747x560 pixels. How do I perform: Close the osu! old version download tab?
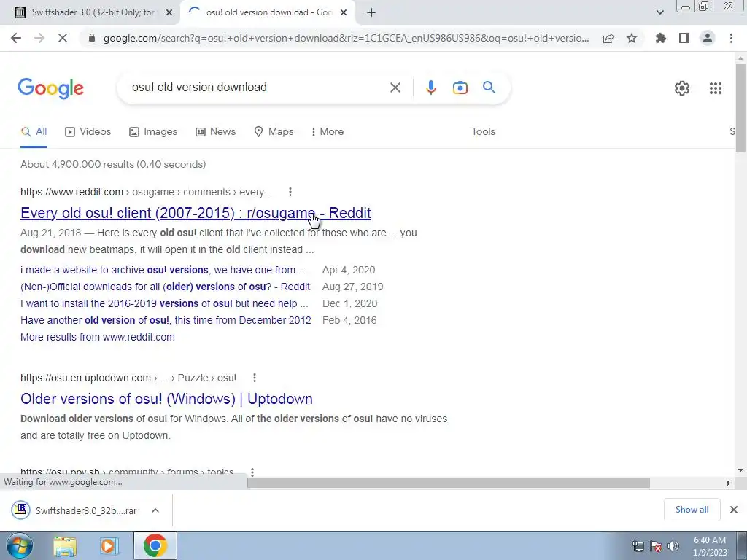[344, 13]
